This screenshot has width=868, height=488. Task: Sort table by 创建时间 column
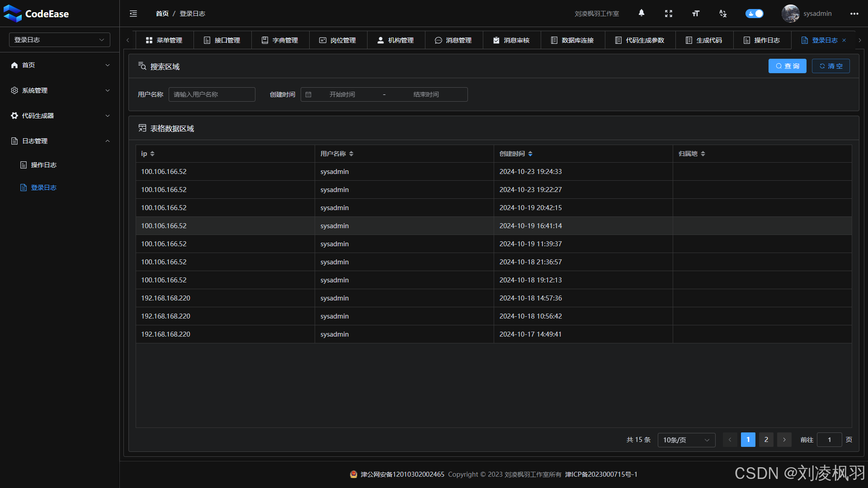click(530, 154)
